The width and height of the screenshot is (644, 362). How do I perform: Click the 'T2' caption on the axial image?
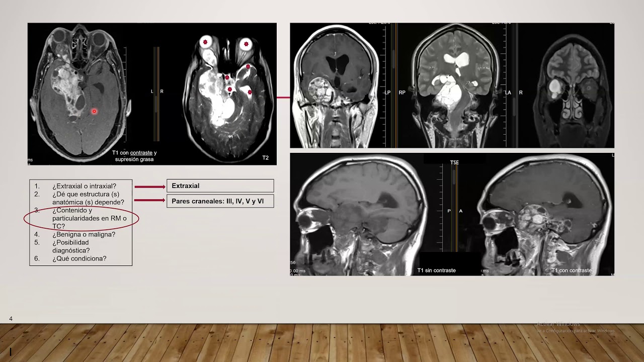click(x=265, y=158)
